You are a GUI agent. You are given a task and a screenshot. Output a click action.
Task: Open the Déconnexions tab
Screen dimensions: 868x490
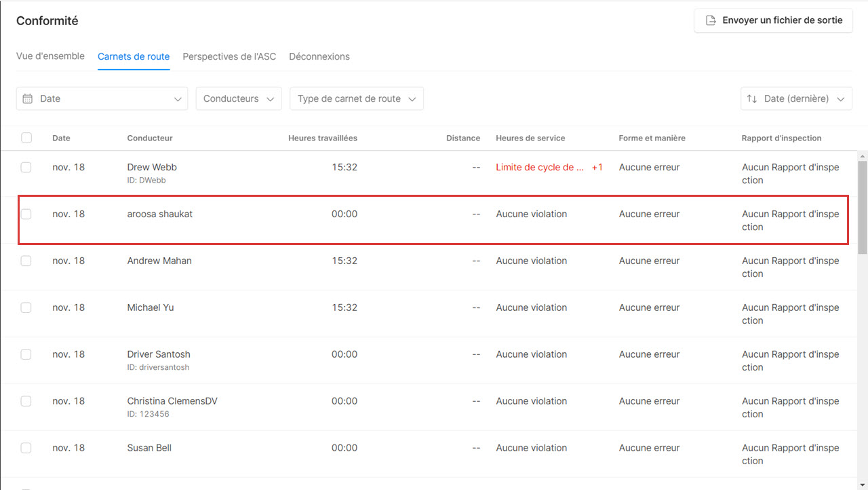click(319, 56)
